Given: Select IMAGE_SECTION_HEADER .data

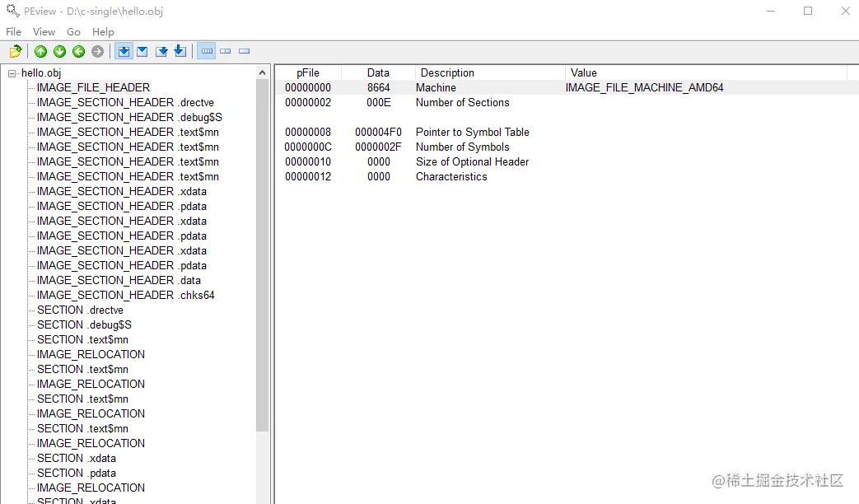Looking at the screenshot, I should (x=119, y=280).
